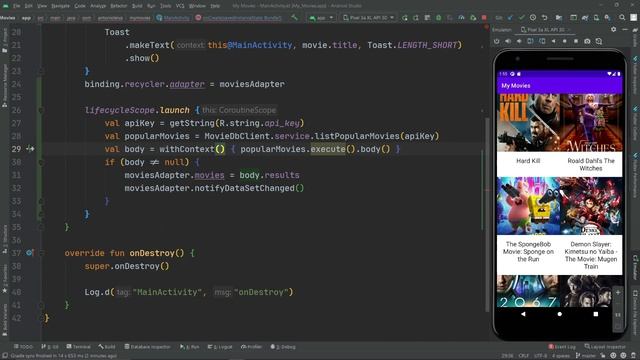The width and height of the screenshot is (640, 360).
Task: Open the bottom Build tool window
Action: [107, 347]
